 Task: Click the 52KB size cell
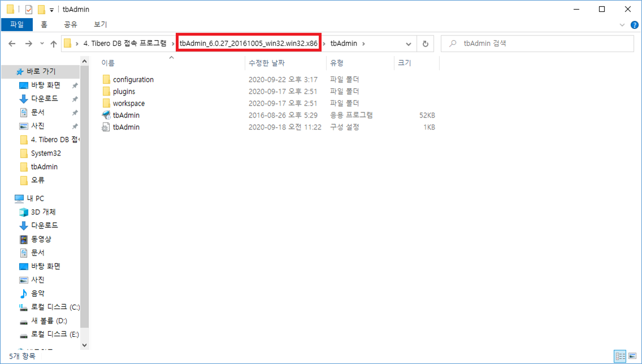coord(427,115)
